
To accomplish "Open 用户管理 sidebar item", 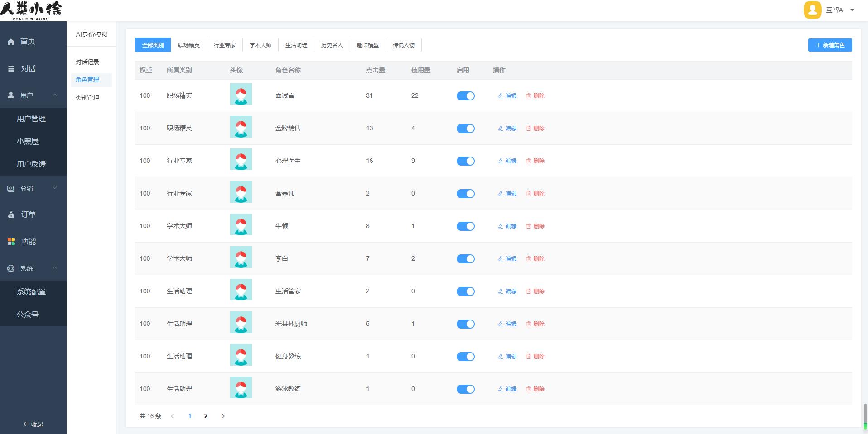I will (x=31, y=119).
